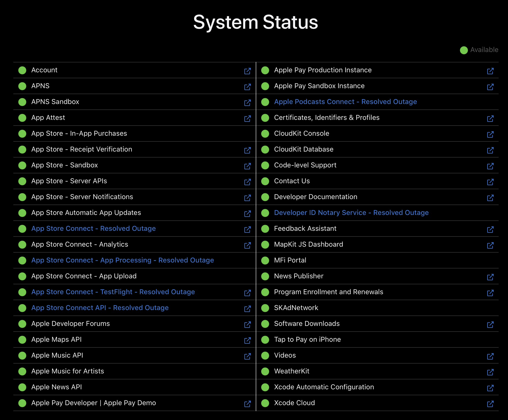Click the App Store Connect - Resolved Outage link

pos(94,229)
